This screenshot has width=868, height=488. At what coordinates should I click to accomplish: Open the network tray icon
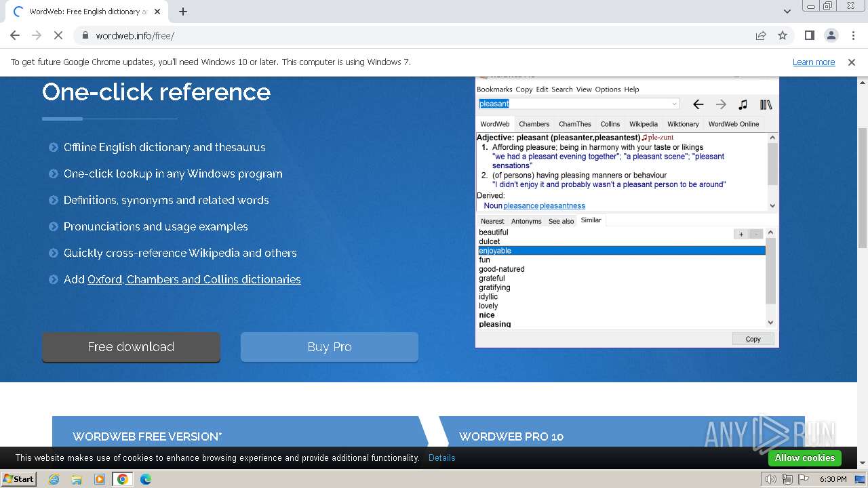click(x=787, y=479)
